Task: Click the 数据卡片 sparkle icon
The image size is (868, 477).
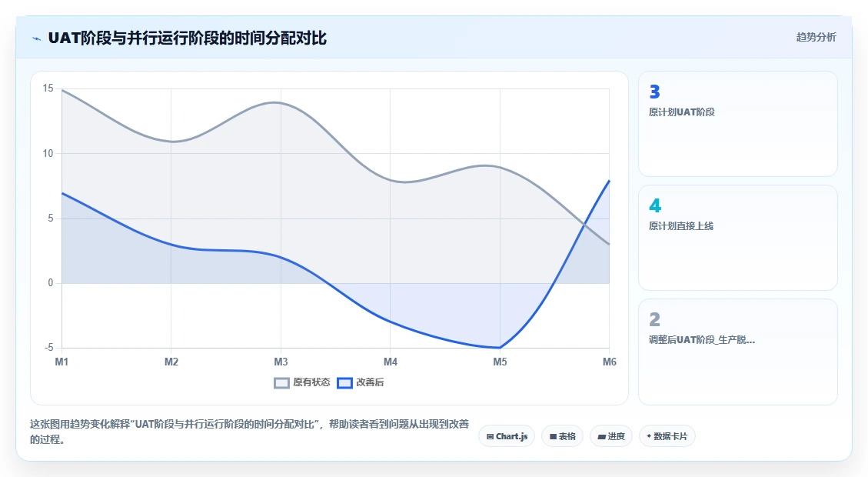Action: click(649, 436)
